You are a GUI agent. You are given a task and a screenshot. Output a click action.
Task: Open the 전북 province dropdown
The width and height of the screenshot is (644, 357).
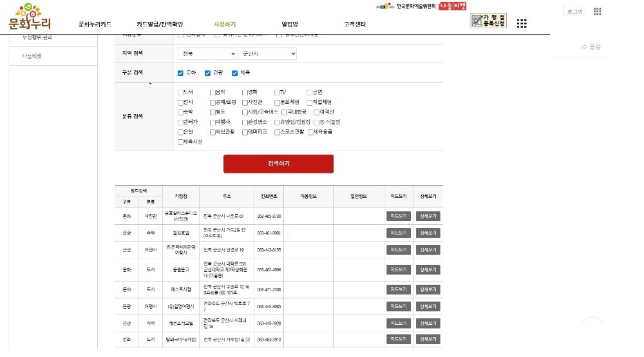pos(207,53)
